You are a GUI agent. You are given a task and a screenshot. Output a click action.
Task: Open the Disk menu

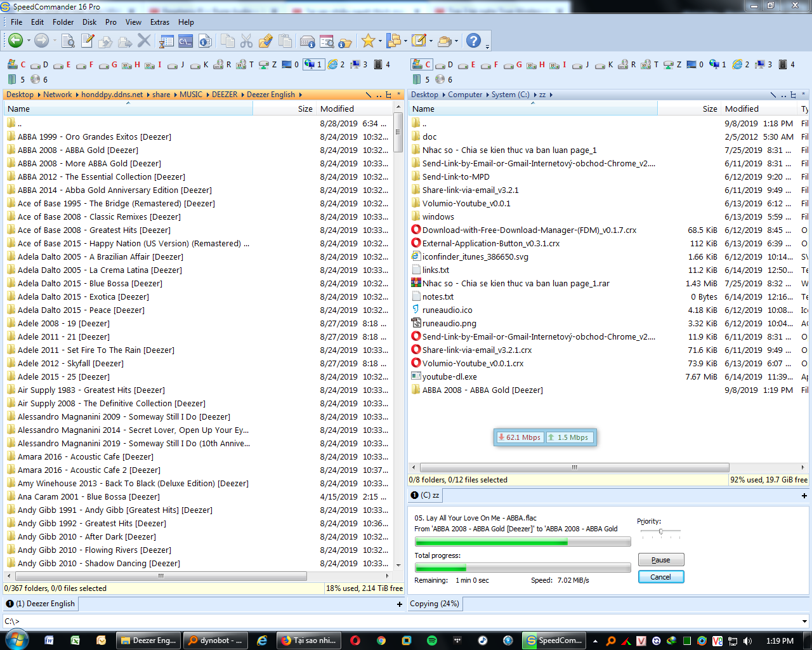(89, 22)
